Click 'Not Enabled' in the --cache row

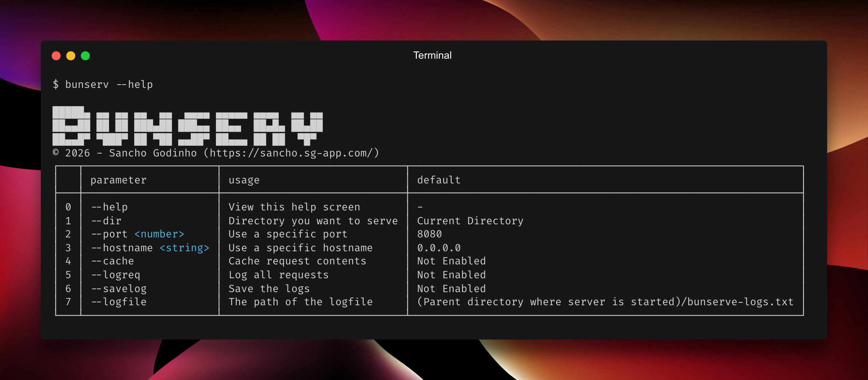coord(452,261)
